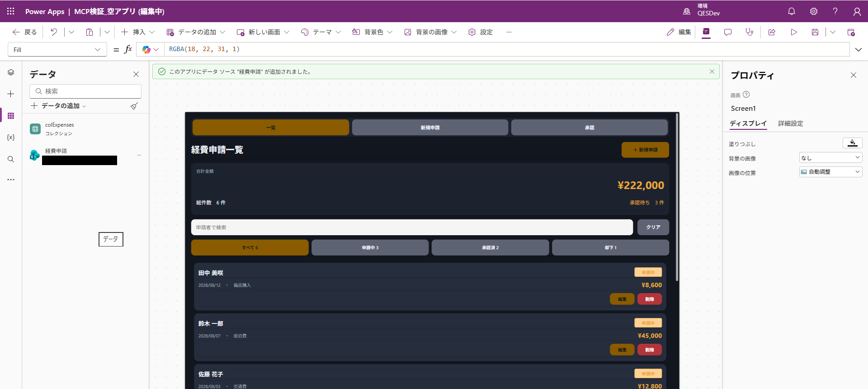This screenshot has height=389, width=868.
Task: Select the ディスプレイ tab
Action: coord(748,123)
